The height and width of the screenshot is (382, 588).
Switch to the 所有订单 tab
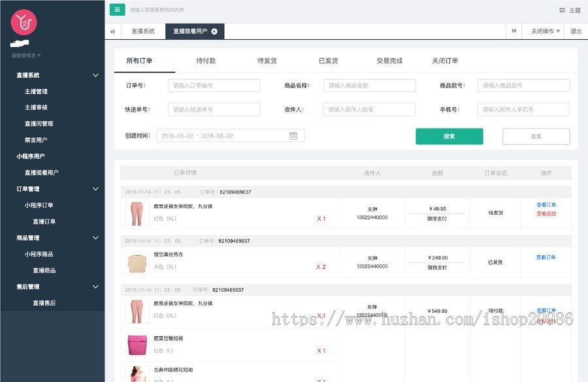(139, 61)
